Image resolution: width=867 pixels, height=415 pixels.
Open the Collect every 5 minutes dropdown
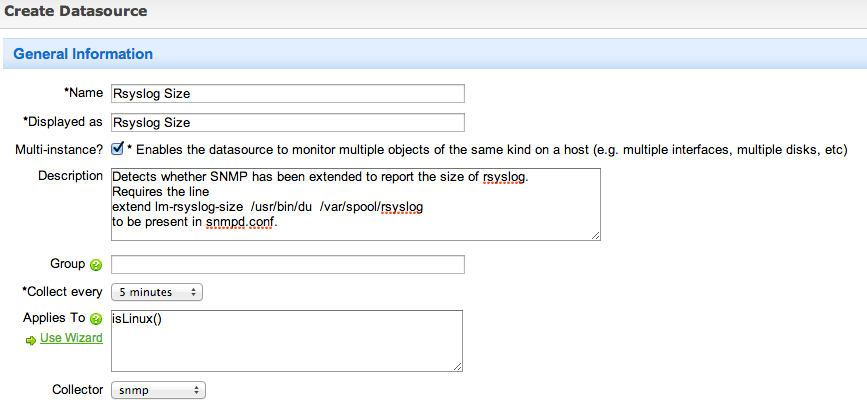point(157,292)
